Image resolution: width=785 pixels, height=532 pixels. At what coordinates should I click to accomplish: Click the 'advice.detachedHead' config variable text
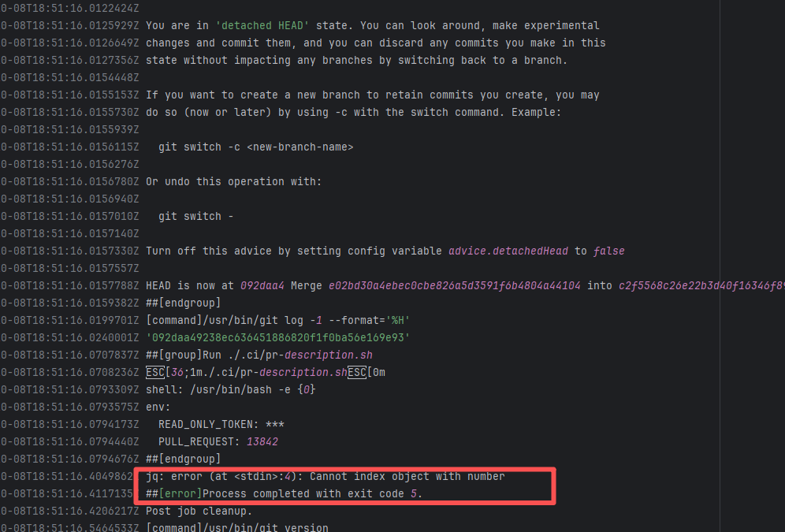tap(508, 251)
